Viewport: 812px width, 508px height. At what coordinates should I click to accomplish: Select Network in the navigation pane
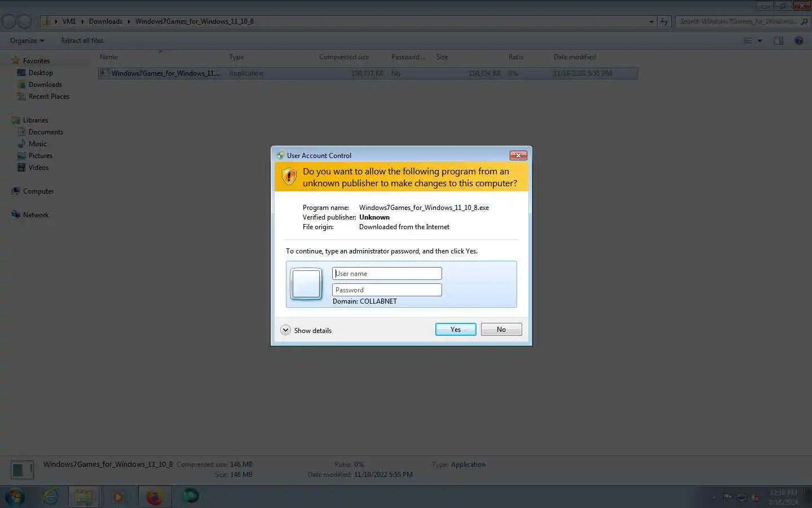(x=36, y=215)
